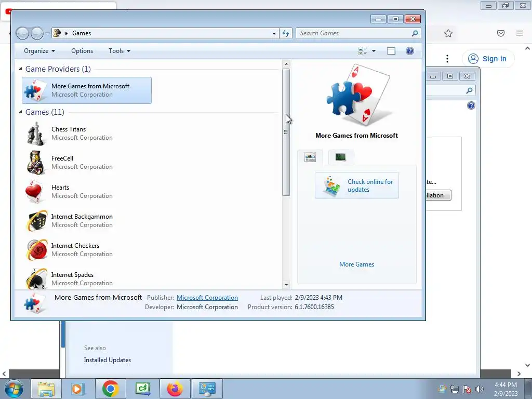Viewport: 532px width, 399px height.
Task: Select the FreeCell game icon
Action: pyautogui.click(x=36, y=163)
